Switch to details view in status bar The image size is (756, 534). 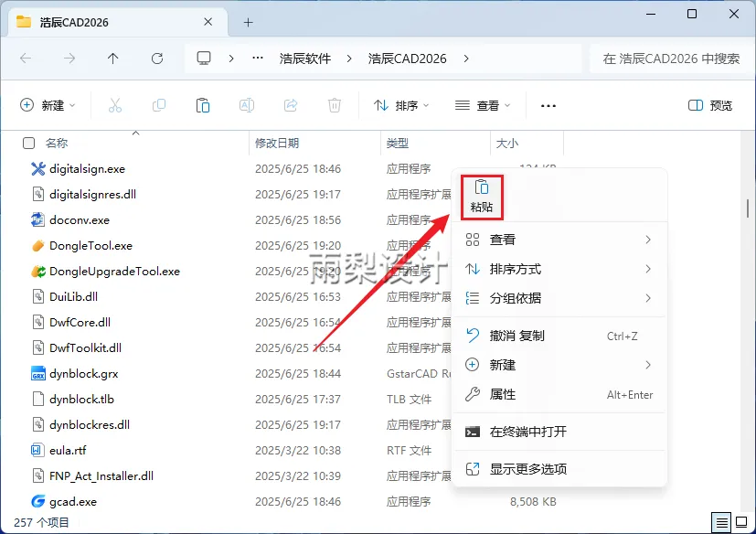click(x=721, y=522)
